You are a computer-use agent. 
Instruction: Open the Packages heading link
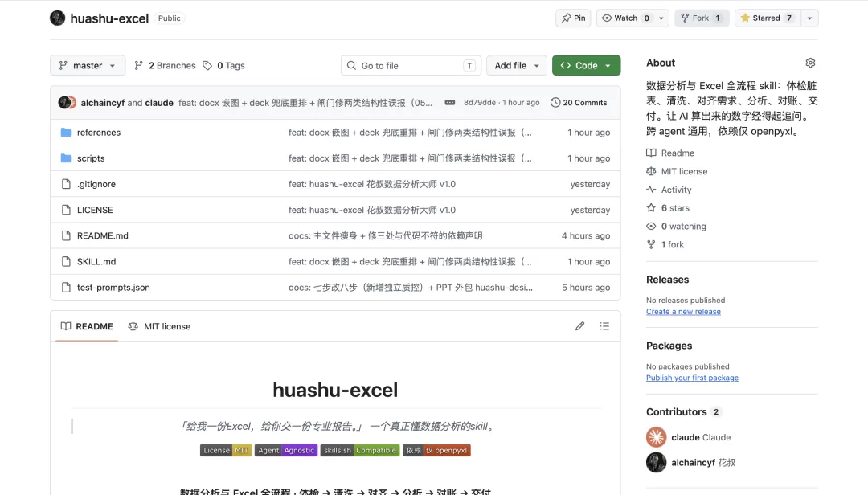(x=669, y=346)
